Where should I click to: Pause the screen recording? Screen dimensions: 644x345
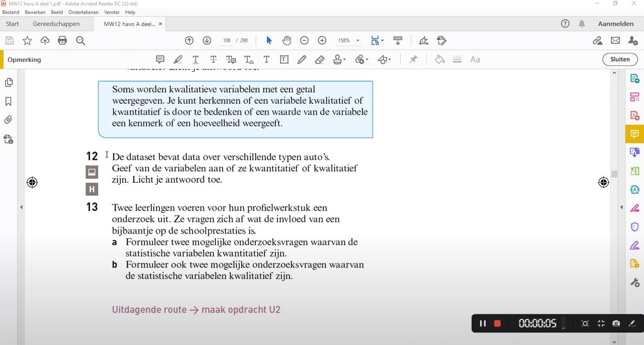click(x=483, y=323)
